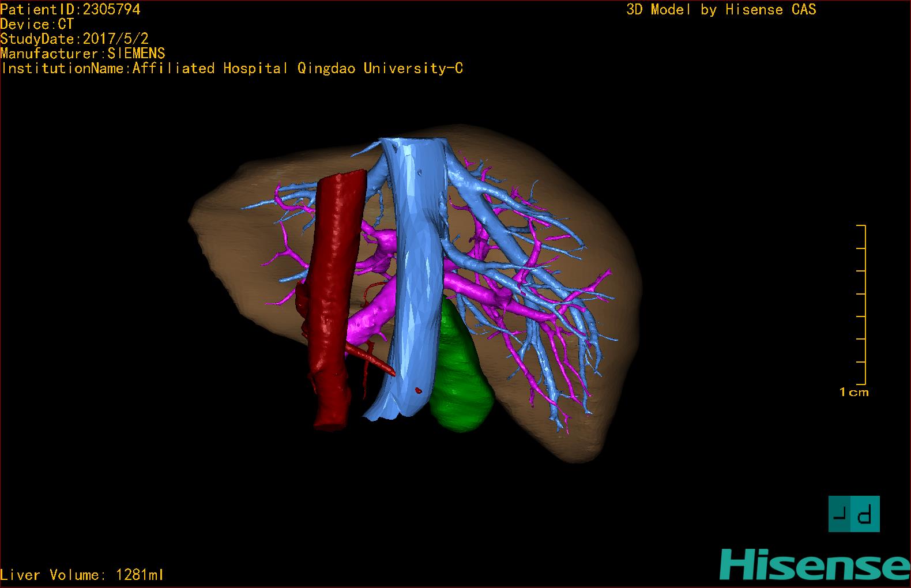Click the Manufacturer:SIEMENS label
The image size is (911, 588).
(82, 54)
